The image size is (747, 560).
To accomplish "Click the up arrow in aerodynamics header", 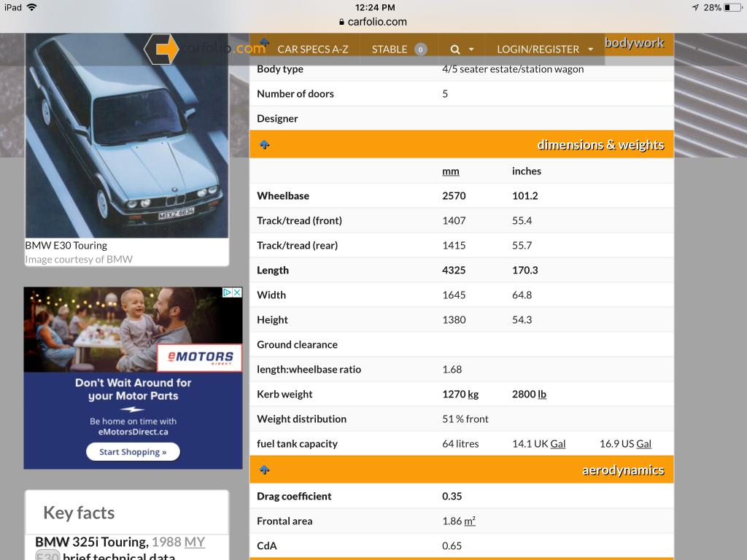I will point(264,470).
